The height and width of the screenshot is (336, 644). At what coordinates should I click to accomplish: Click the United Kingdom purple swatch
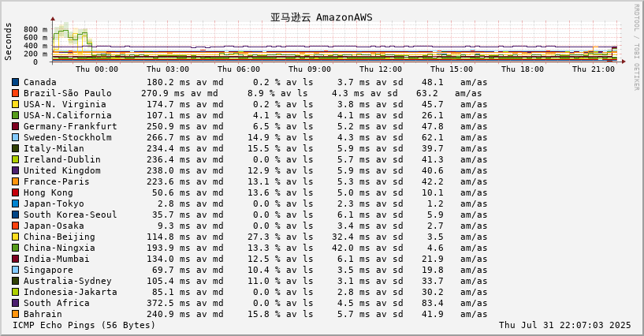point(15,170)
